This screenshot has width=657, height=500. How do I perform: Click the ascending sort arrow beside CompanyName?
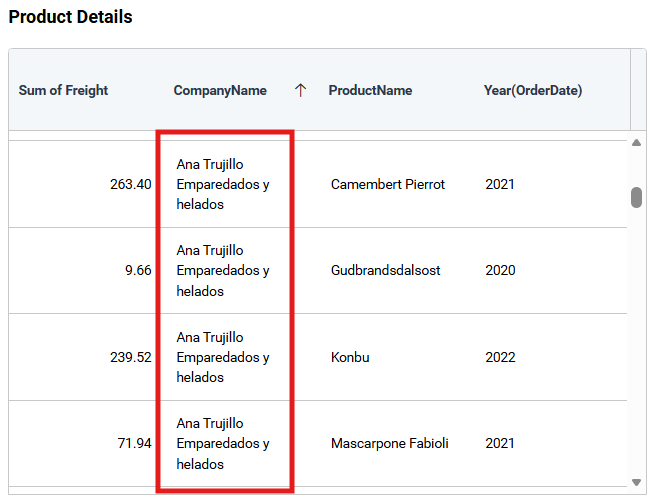tap(300, 90)
